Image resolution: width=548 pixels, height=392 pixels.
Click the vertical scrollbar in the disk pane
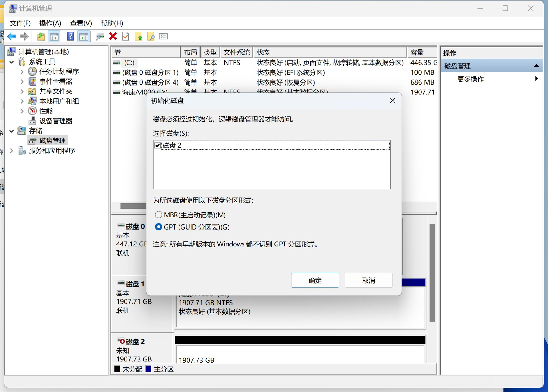[x=432, y=273]
